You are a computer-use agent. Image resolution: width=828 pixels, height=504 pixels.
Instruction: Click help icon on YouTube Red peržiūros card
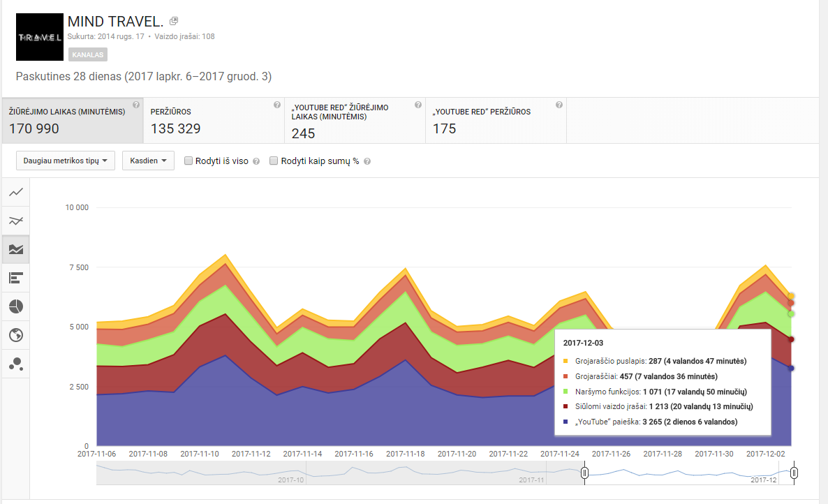point(559,105)
